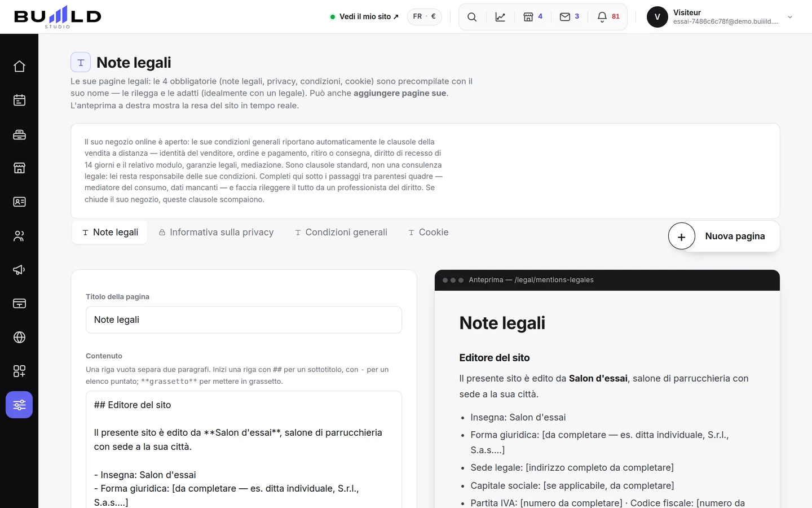Open the apps grid-plus icon in sidebar
Screen dimensions: 812x508
coord(19,371)
